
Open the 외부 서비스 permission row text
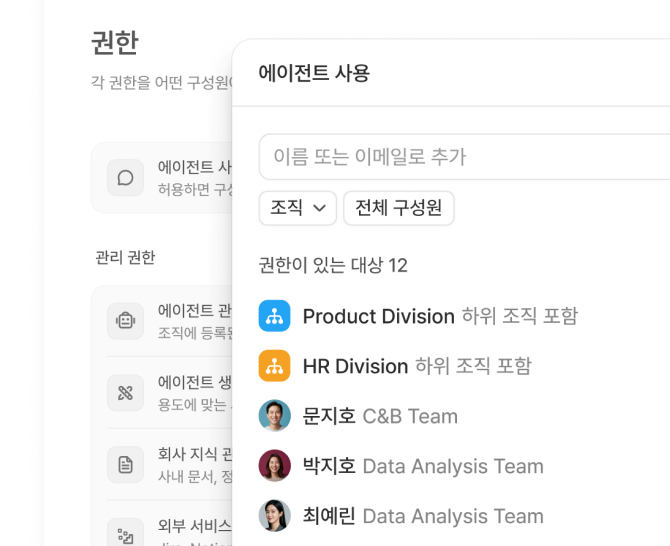195,533
